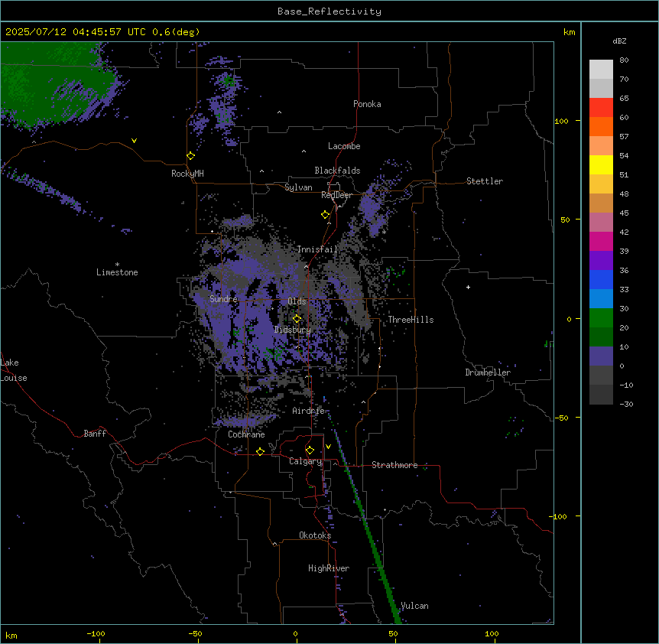The width and height of the screenshot is (659, 644).
Task: Select the Blackfalds label
Action: (337, 171)
